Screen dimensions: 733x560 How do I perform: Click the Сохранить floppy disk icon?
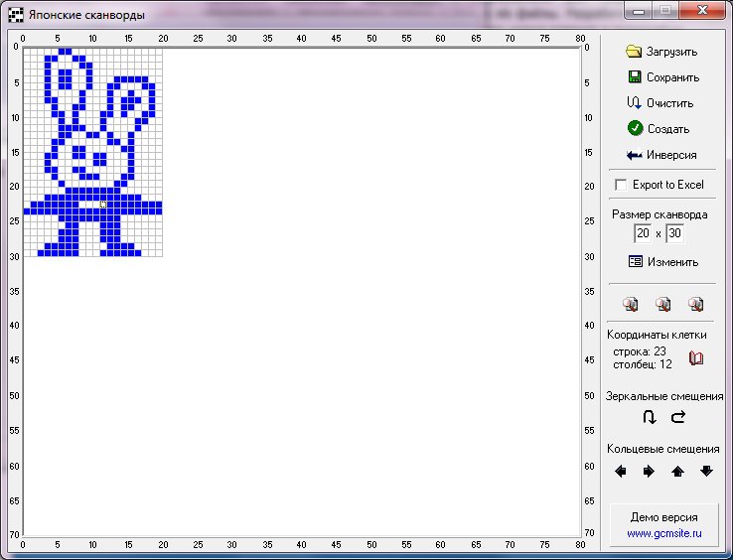(635, 76)
